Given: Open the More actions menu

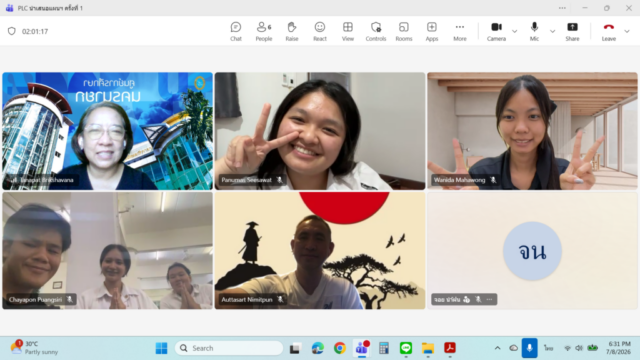Looking at the screenshot, I should tap(460, 31).
